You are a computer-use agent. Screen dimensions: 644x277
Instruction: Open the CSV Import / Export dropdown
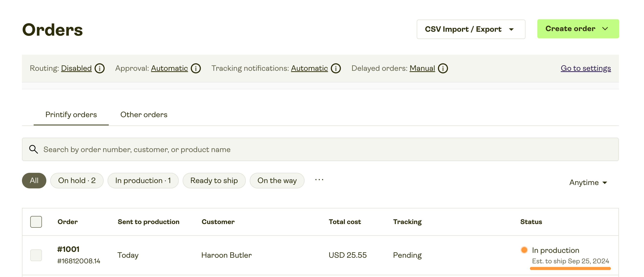tap(471, 29)
